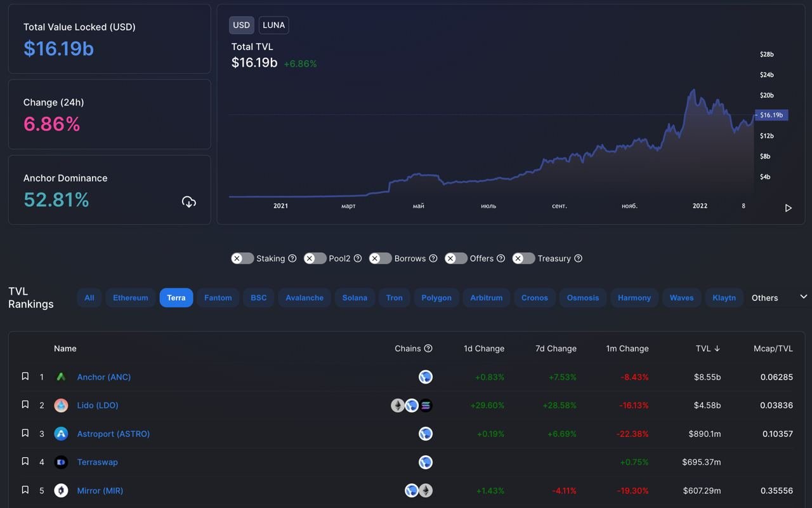Click the Chains column help icon
This screenshot has height=508, width=812.
click(428, 349)
